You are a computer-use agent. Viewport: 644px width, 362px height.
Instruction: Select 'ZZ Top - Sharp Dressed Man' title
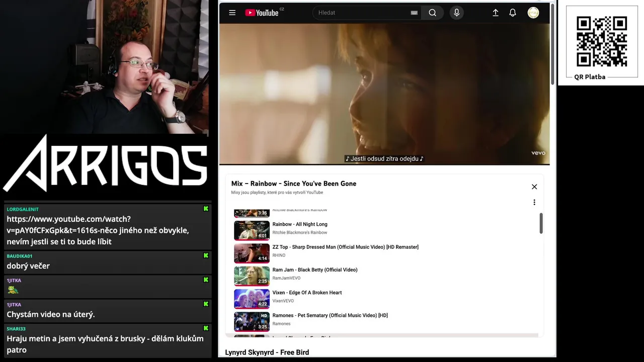tap(345, 247)
